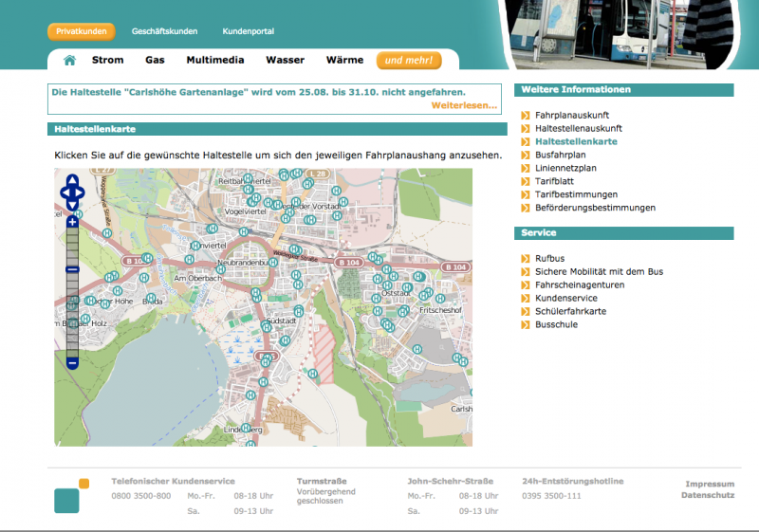Image resolution: width=759 pixels, height=532 pixels.
Task: Open the Liniennetzplan link
Action: point(565,168)
